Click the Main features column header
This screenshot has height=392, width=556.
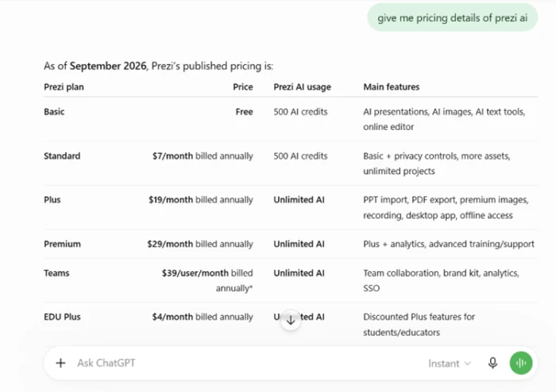click(x=391, y=87)
